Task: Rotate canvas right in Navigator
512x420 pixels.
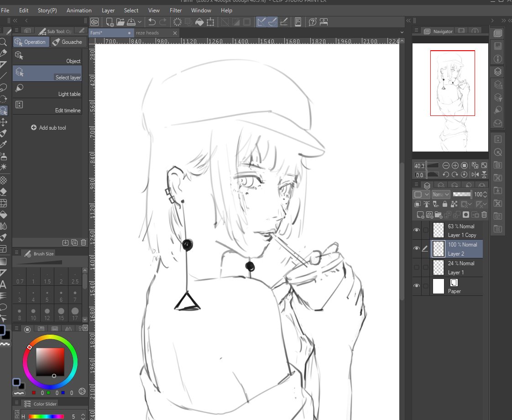Action: [x=455, y=175]
